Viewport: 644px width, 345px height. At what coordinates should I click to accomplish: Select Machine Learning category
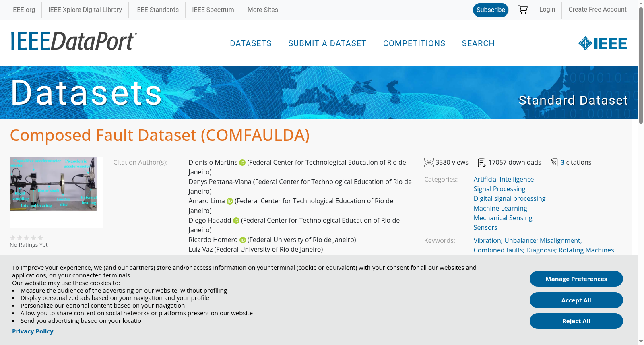click(x=500, y=208)
